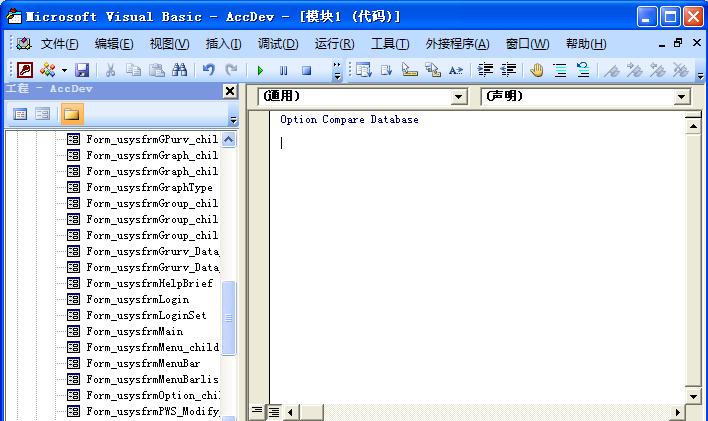Select Form_usysfrmMenuBar tree item
The width and height of the screenshot is (708, 421).
[x=143, y=363]
